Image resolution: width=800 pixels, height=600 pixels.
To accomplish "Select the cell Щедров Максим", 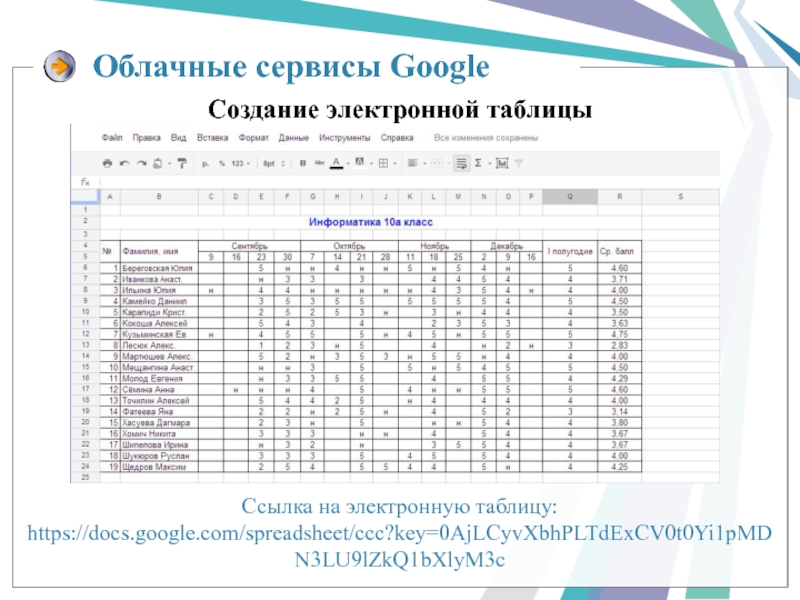I will point(159,467).
